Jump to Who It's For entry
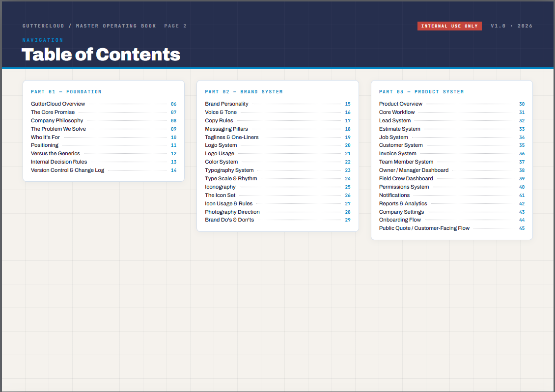555x392 pixels. (x=103, y=137)
